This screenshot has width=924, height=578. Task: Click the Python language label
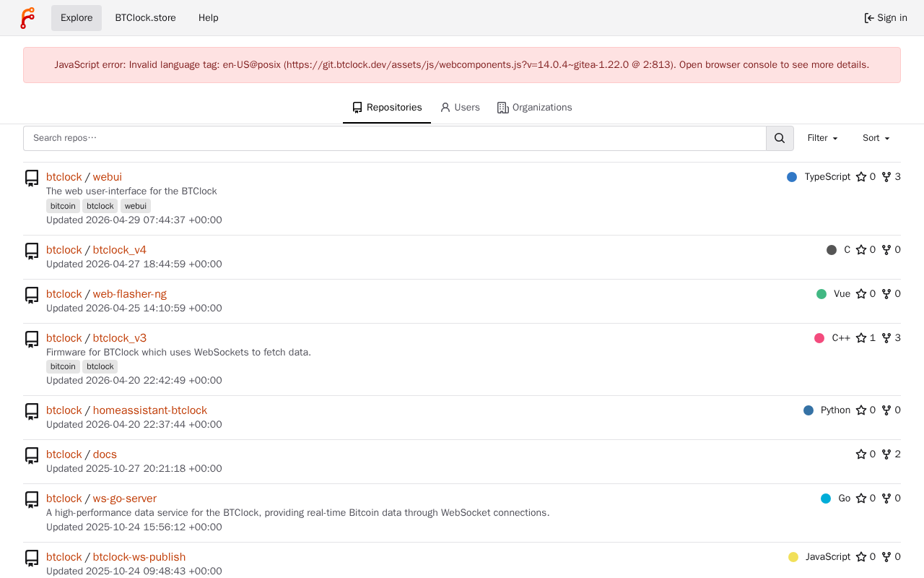[835, 410]
